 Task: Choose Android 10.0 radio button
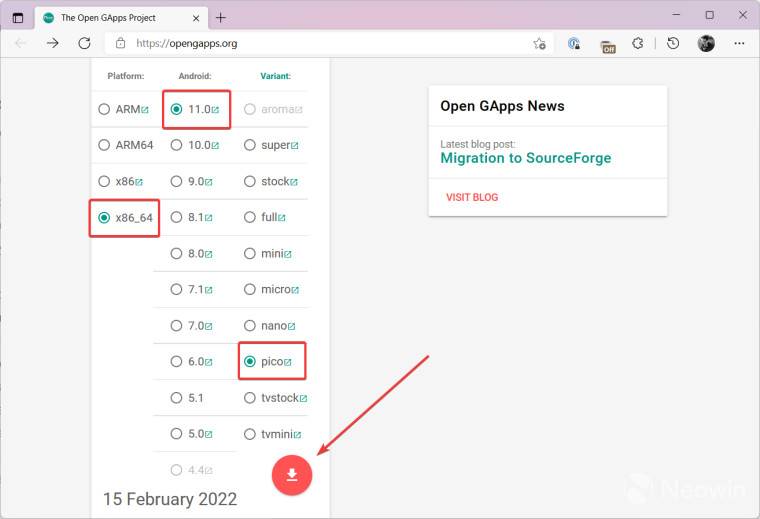(176, 145)
